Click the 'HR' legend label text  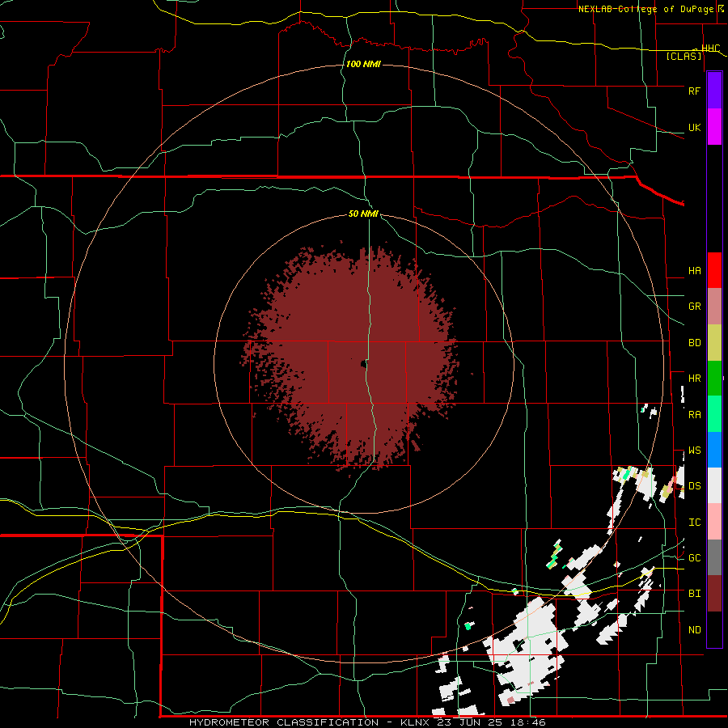click(x=694, y=379)
